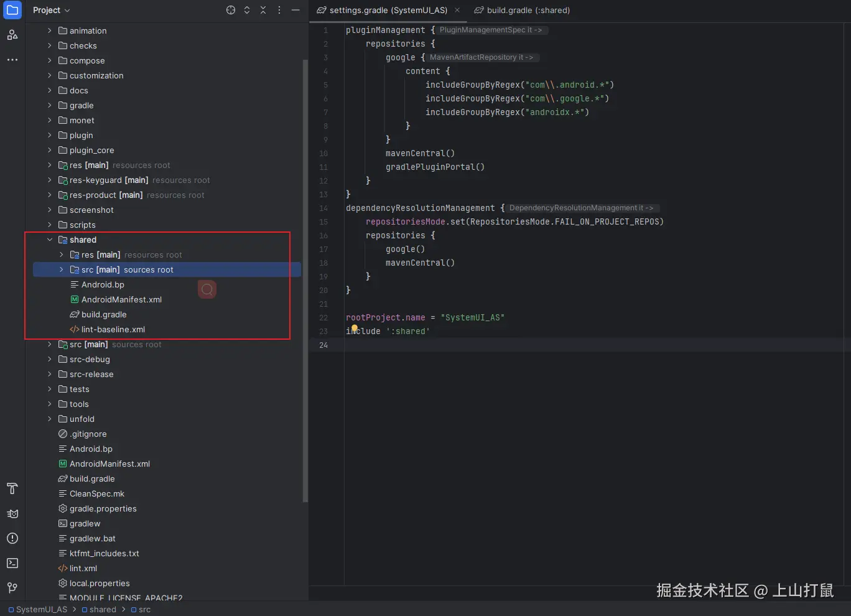
Task: Select the scripts folder
Action: point(83,225)
